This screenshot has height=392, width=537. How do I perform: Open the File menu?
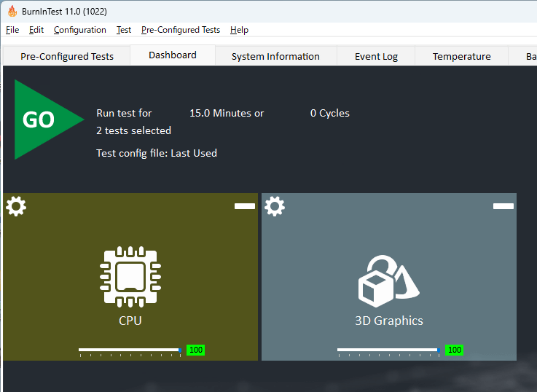click(x=12, y=30)
